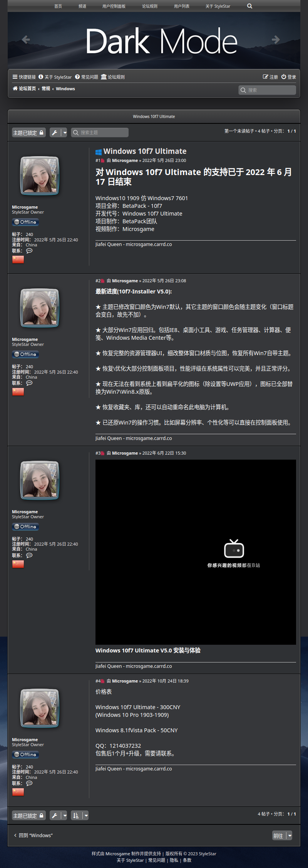
Task: Click the China flag in post #4 profile
Action: [18, 792]
